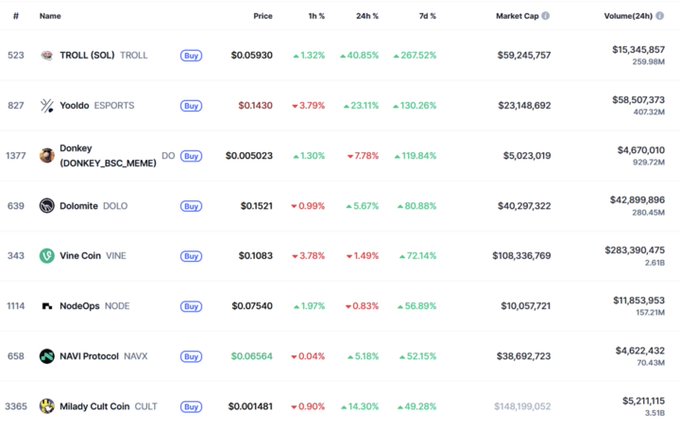Click volume $4,622,432
Screen dimensions: 680x431
pyautogui.click(x=640, y=351)
